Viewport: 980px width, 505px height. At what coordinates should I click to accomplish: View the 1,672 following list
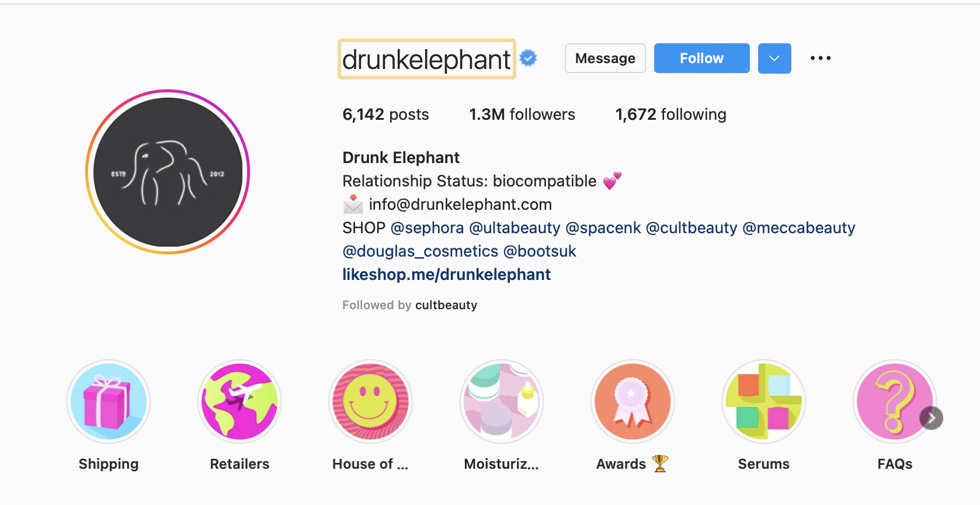(670, 114)
